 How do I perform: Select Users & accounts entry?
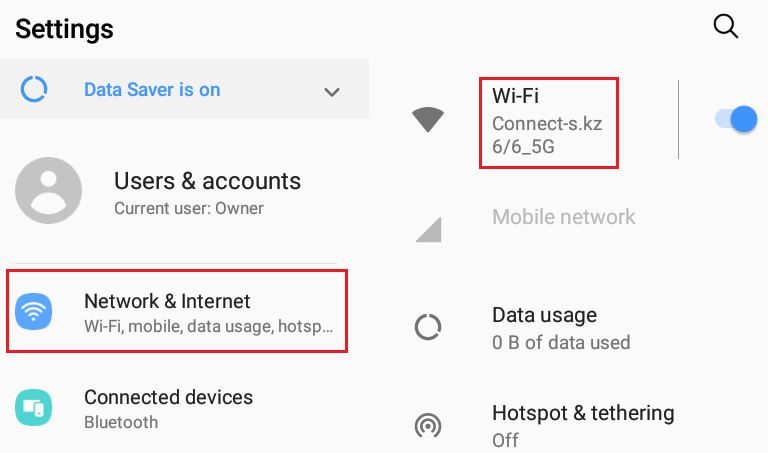click(184, 191)
